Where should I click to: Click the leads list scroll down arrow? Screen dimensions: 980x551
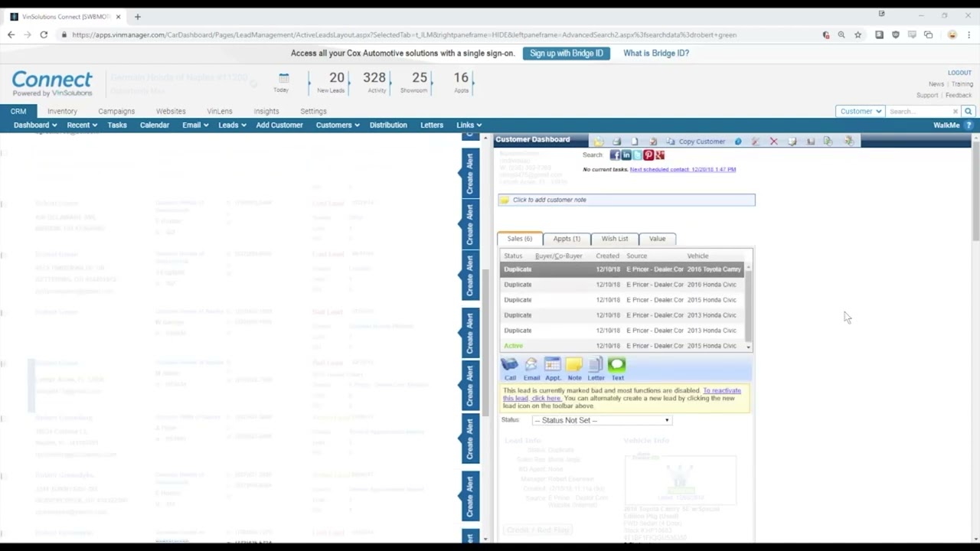click(485, 539)
